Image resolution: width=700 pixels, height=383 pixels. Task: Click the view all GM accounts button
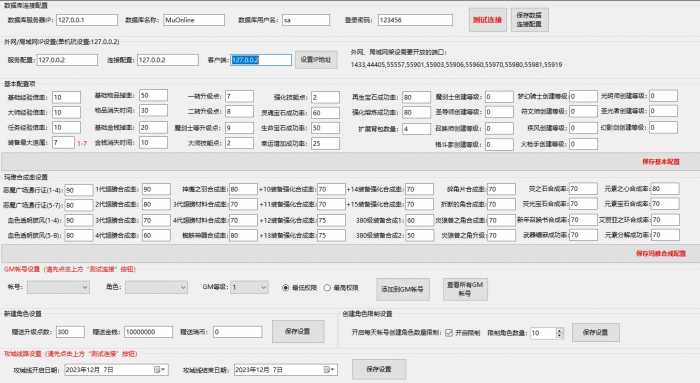click(x=465, y=289)
